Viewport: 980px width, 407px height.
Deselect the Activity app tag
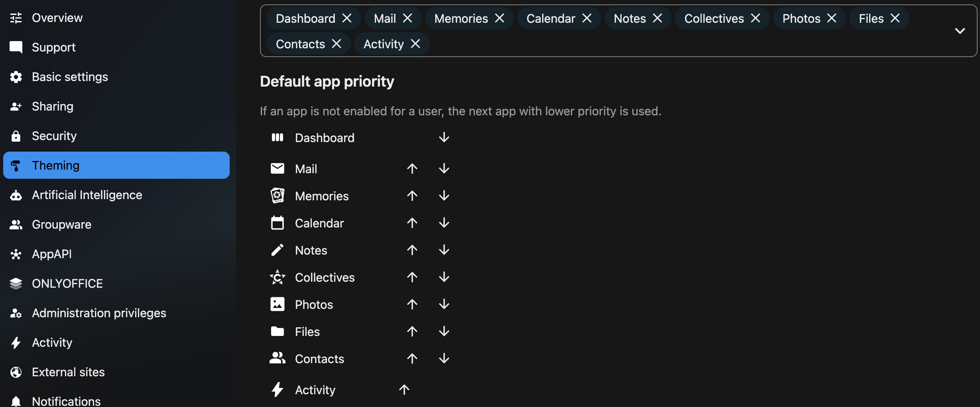415,44
